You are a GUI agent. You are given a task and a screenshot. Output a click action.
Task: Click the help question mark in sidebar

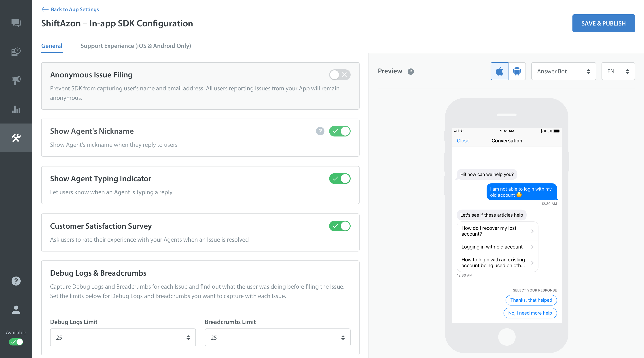(x=16, y=281)
